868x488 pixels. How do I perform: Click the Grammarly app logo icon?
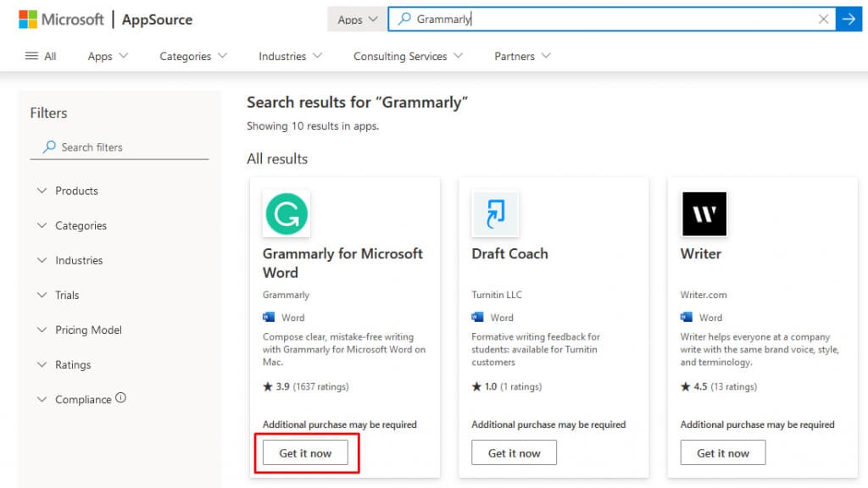pyautogui.click(x=286, y=213)
